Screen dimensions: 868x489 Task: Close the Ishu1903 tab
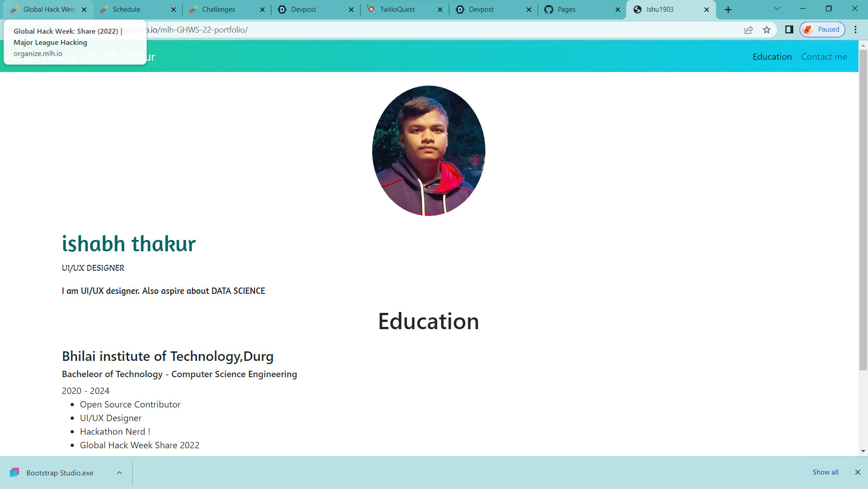tap(707, 10)
